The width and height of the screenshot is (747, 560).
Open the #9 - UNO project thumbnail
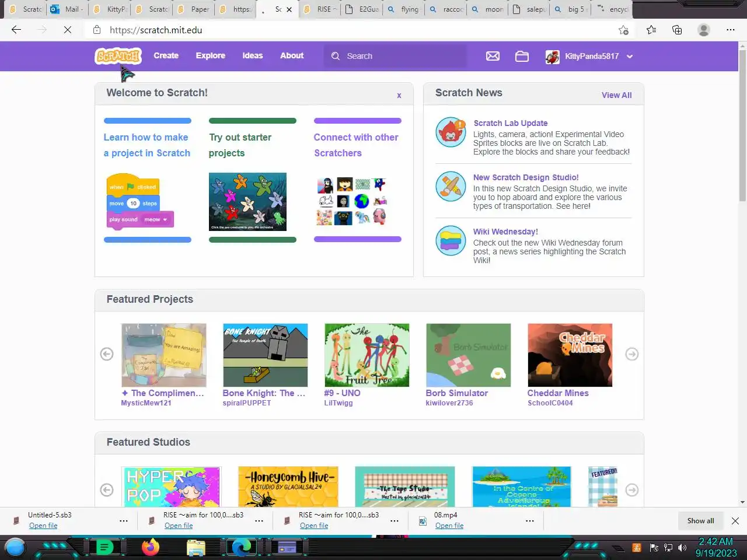(x=366, y=355)
